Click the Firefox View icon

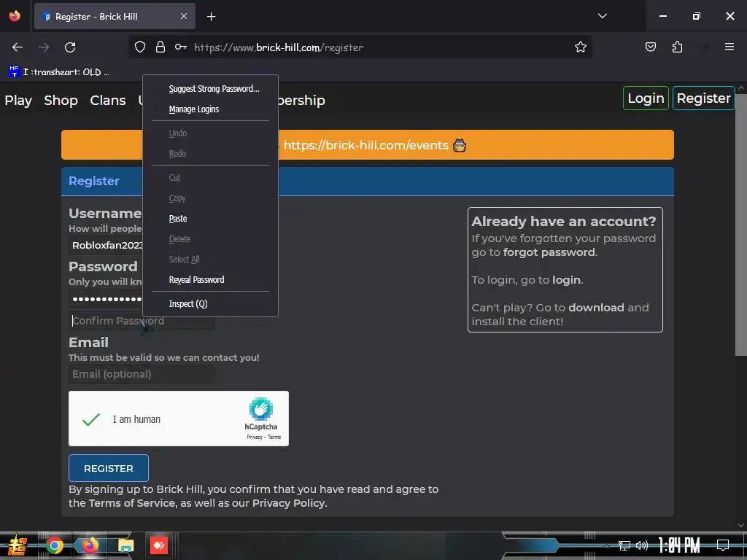[15, 16]
